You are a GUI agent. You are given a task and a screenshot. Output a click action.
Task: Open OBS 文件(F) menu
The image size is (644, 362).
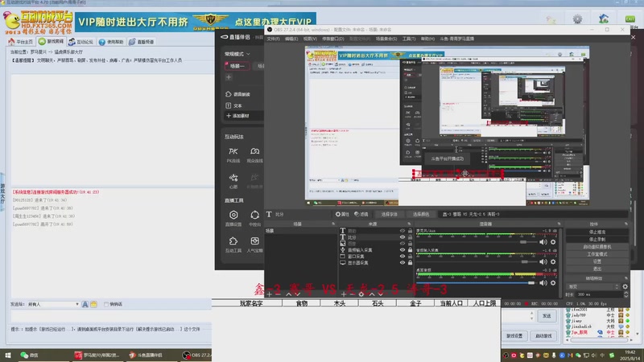coord(273,39)
